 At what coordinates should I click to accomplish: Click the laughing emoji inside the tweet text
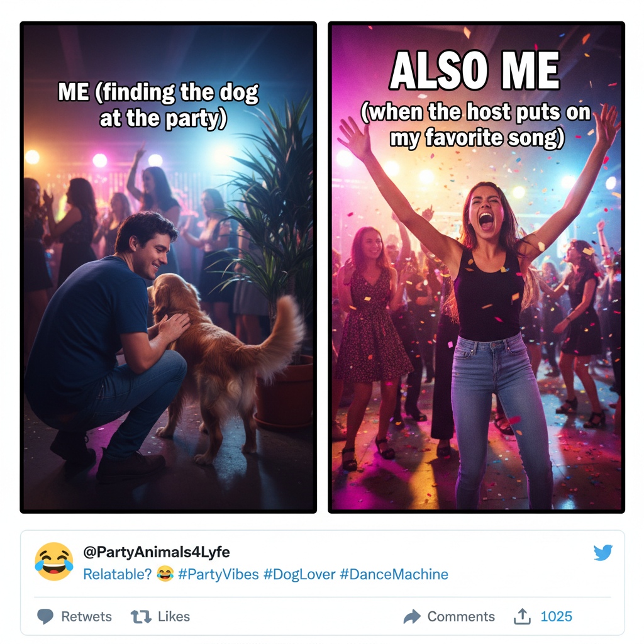pos(167,574)
